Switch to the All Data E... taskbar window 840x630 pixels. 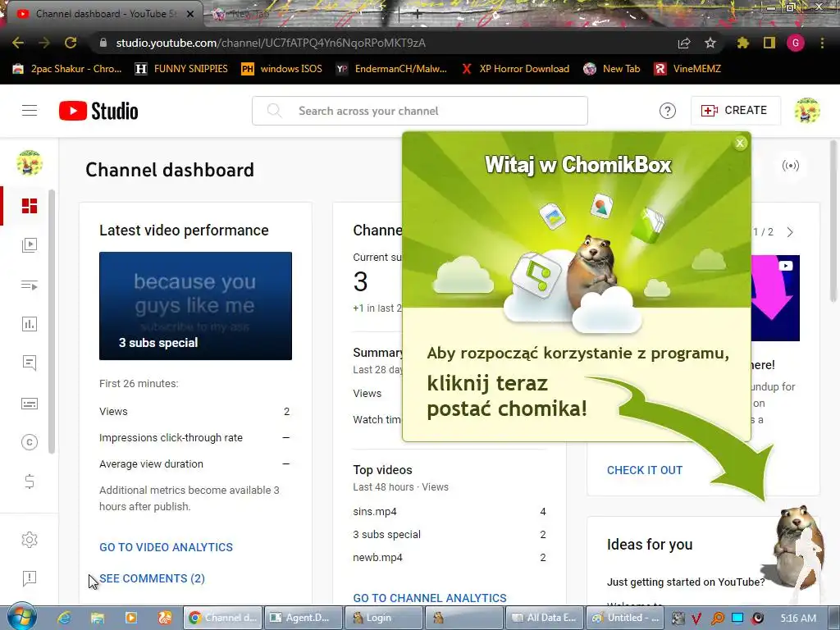545,618
